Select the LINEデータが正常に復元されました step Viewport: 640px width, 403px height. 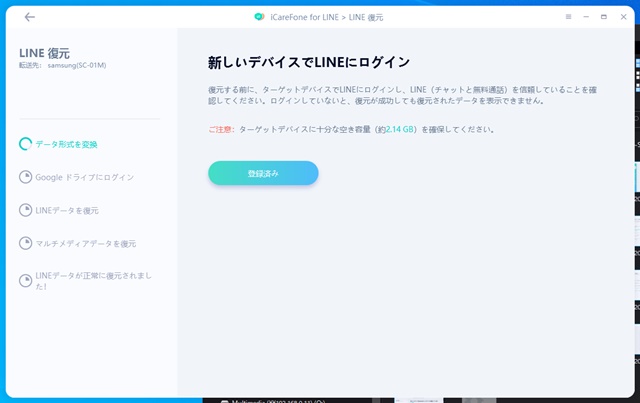93,281
